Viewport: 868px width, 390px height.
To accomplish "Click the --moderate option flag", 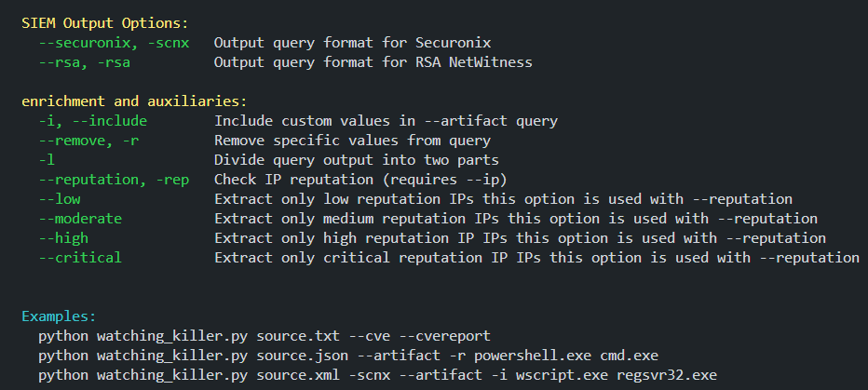I will tap(80, 219).
